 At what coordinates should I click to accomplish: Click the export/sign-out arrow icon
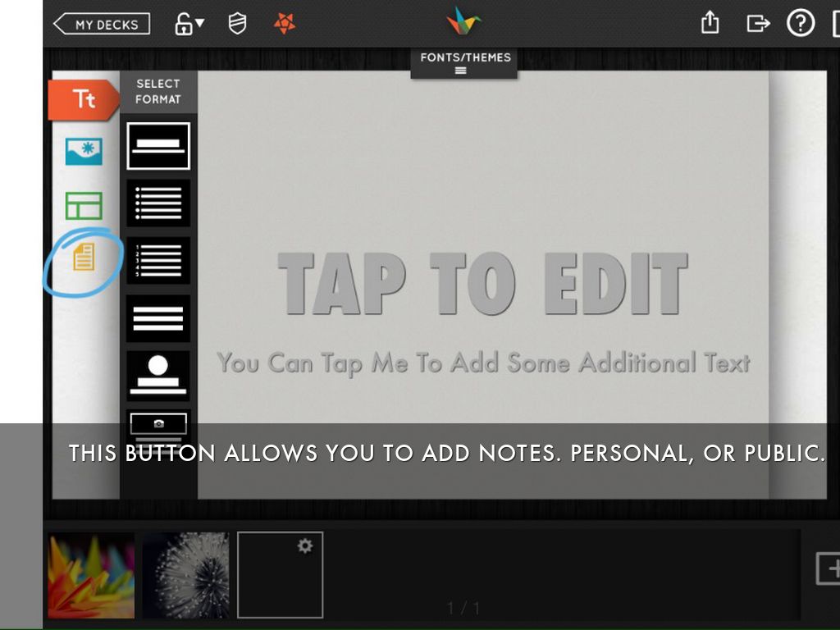pyautogui.click(x=758, y=23)
